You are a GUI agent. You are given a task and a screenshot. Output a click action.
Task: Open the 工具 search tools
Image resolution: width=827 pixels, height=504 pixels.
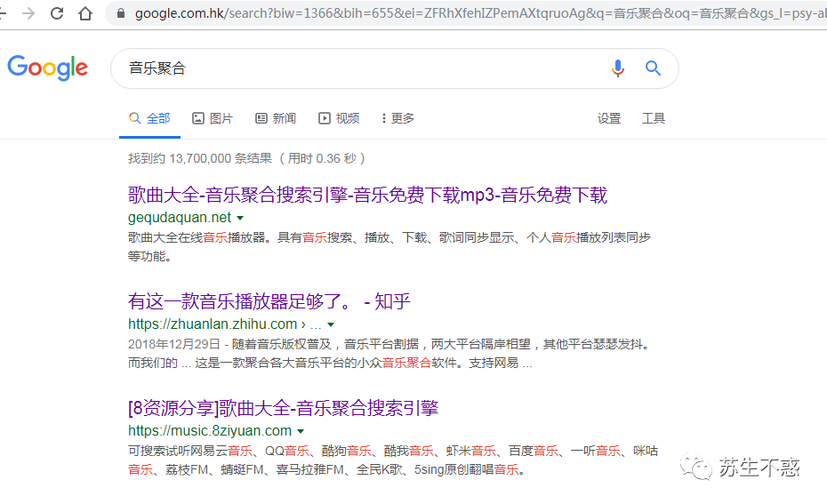[653, 118]
